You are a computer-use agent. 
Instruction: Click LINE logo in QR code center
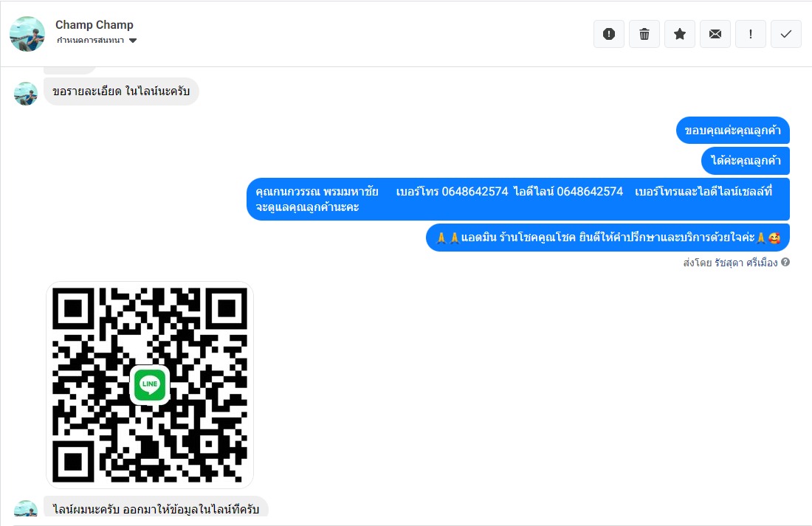pyautogui.click(x=150, y=384)
